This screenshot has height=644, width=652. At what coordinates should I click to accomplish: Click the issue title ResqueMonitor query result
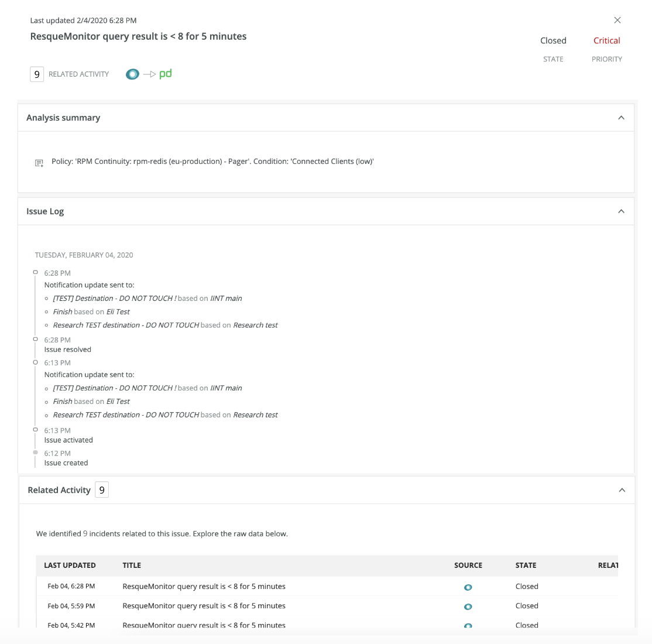[139, 36]
